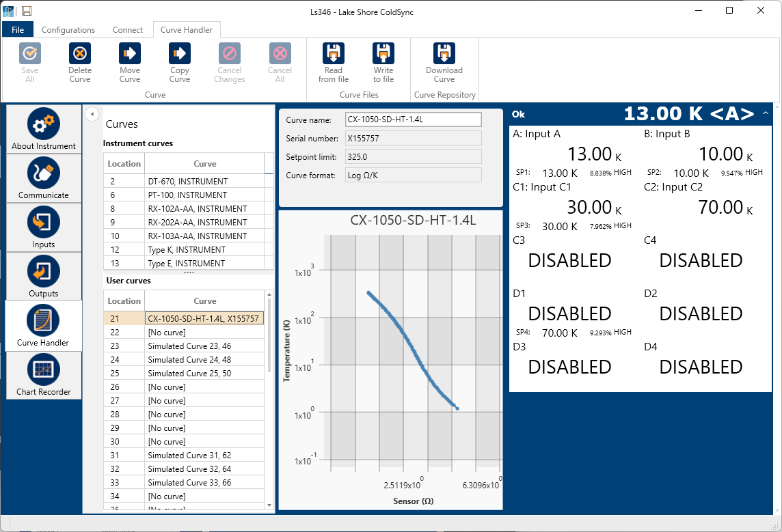Switch to the Chart Recorder panel

pyautogui.click(x=43, y=375)
